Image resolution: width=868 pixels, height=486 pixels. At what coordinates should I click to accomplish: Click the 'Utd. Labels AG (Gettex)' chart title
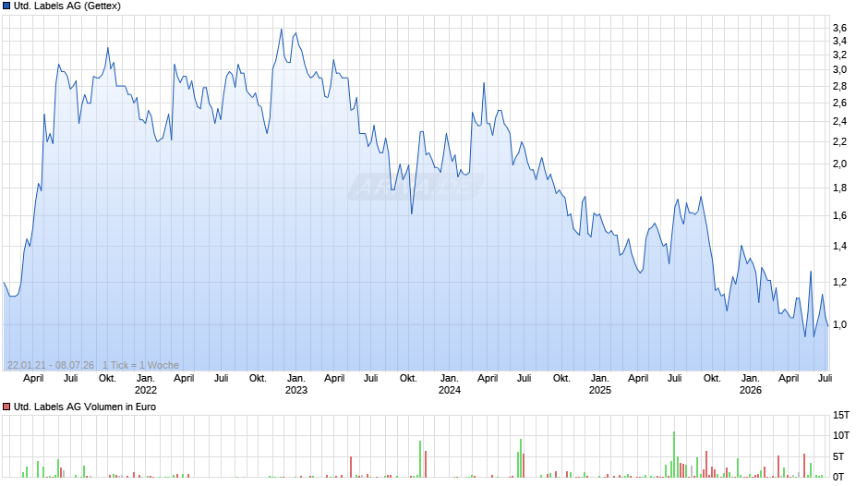[67, 6]
